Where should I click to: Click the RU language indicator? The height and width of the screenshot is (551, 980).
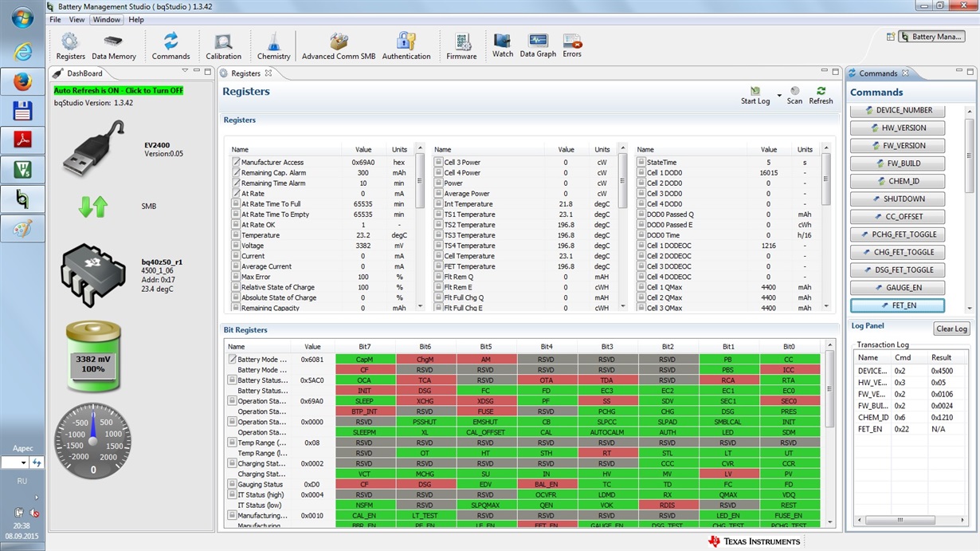(x=22, y=482)
